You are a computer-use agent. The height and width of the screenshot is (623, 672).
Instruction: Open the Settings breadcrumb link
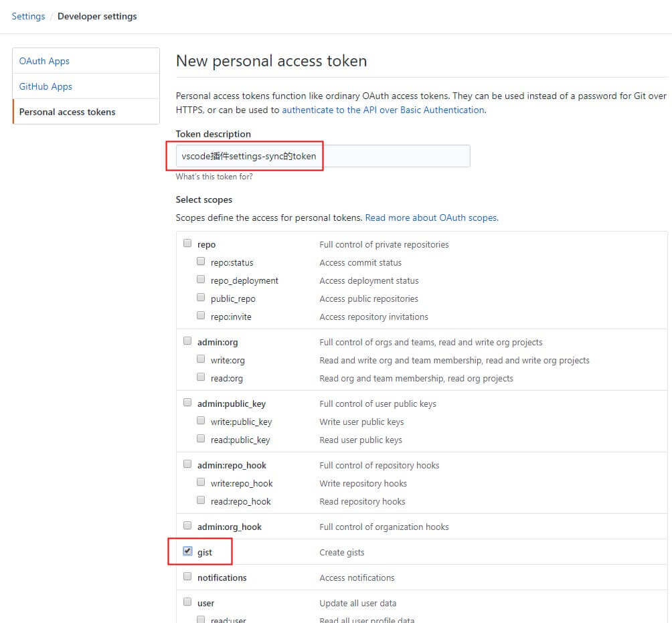(x=28, y=16)
